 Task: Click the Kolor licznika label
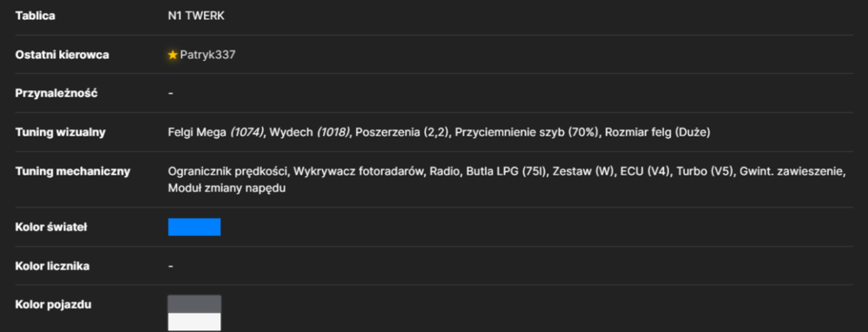click(53, 266)
